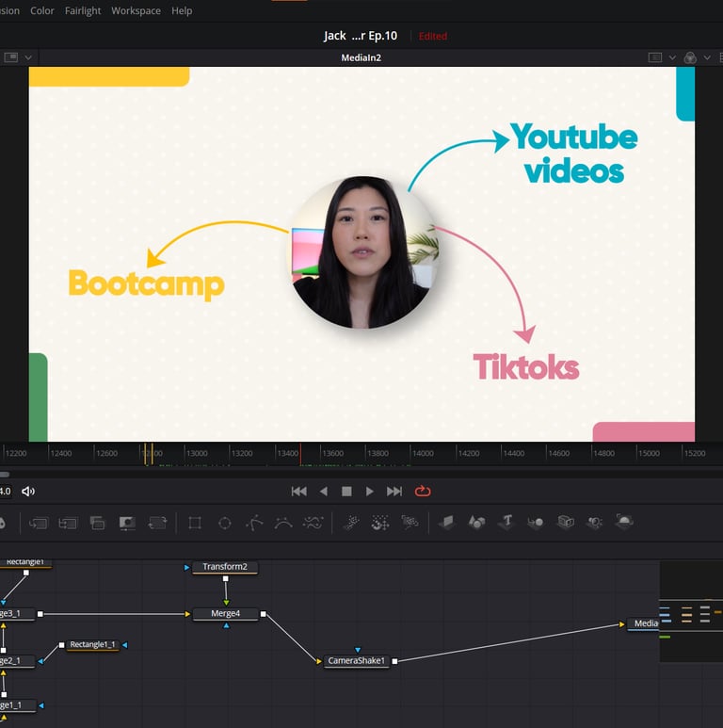
Task: Click the viewer color channels icon
Action: [690, 57]
